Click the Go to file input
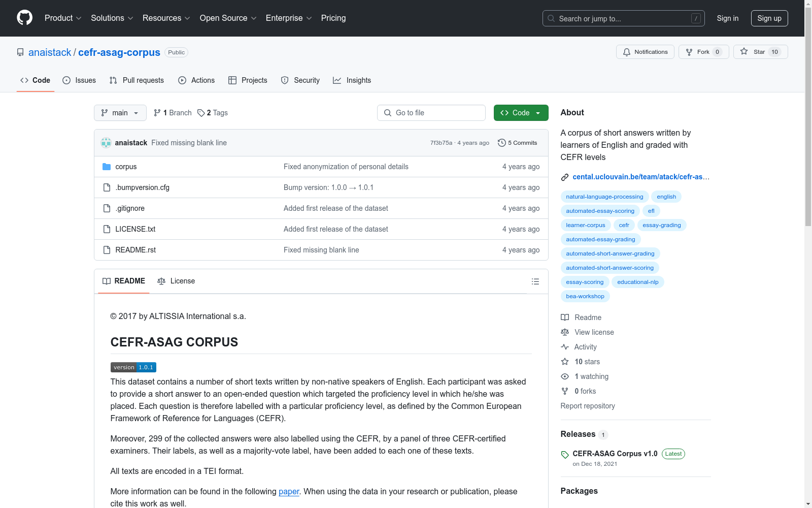812x508 pixels. click(431, 113)
